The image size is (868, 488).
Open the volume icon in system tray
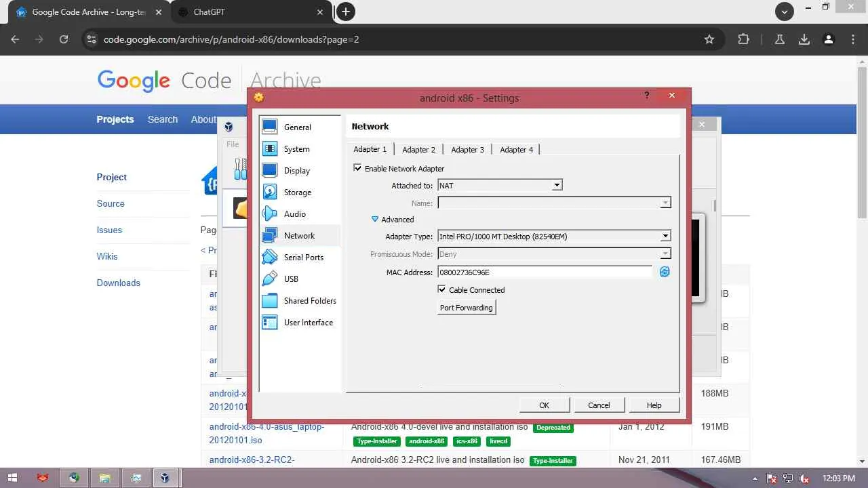pos(804,479)
